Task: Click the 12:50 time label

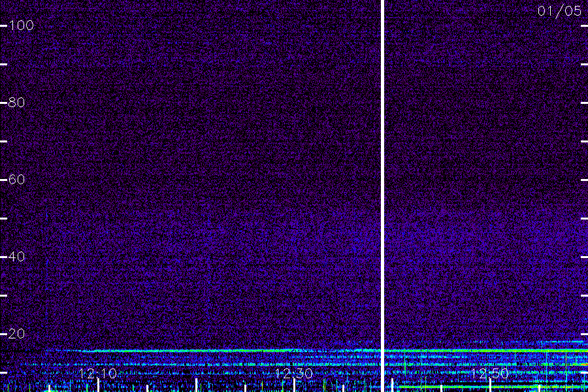Action: 490,373
